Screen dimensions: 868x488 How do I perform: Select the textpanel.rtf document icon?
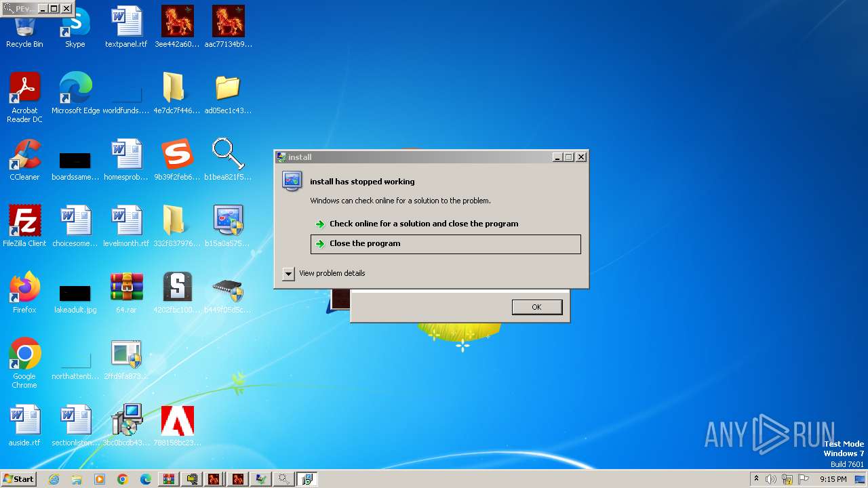tap(126, 27)
